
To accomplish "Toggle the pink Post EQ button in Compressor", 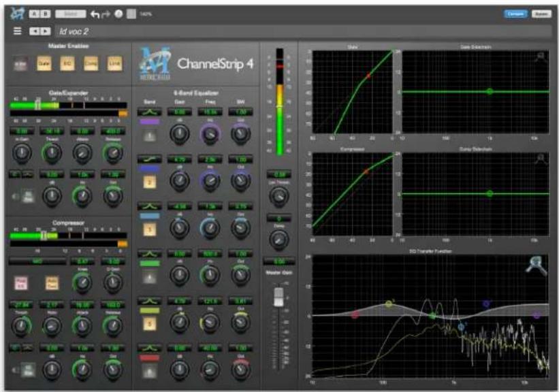I will [x=20, y=283].
